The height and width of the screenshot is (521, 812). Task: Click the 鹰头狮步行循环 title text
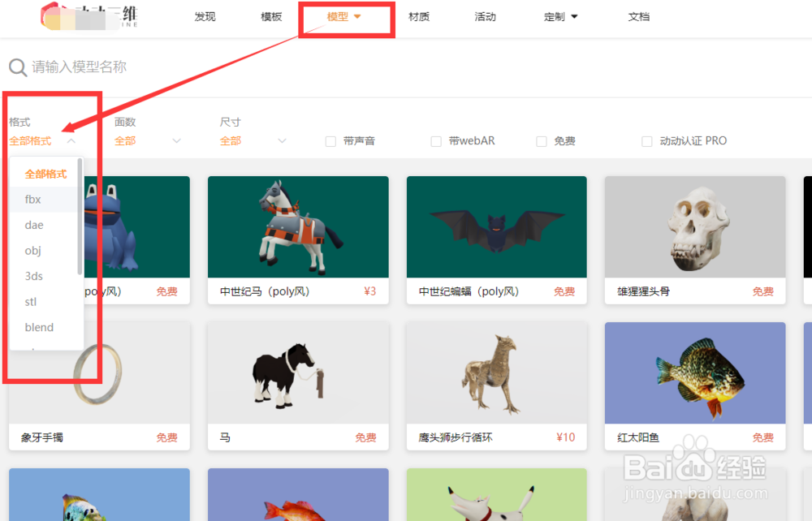click(456, 437)
